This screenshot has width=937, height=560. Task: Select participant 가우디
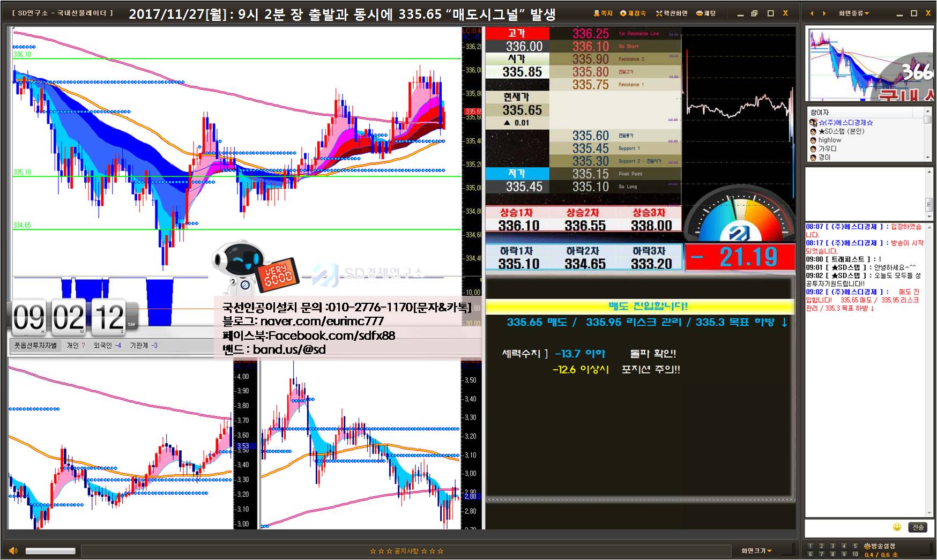click(x=827, y=148)
